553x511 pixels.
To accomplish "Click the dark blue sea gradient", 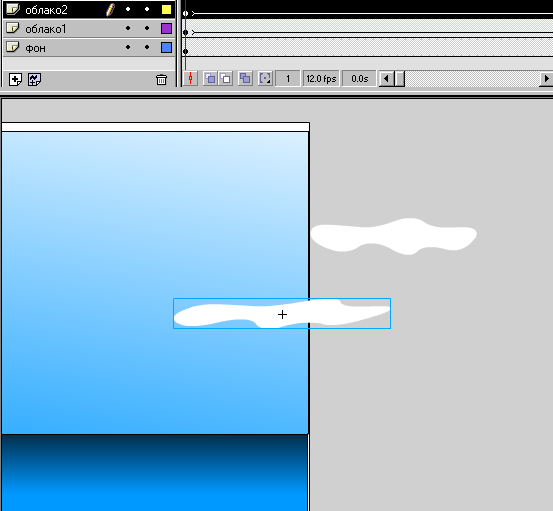I will 154,473.
